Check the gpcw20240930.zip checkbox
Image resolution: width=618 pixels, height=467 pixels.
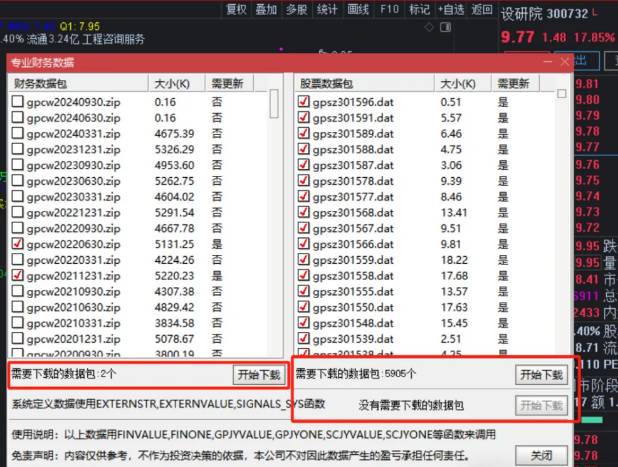click(x=17, y=102)
